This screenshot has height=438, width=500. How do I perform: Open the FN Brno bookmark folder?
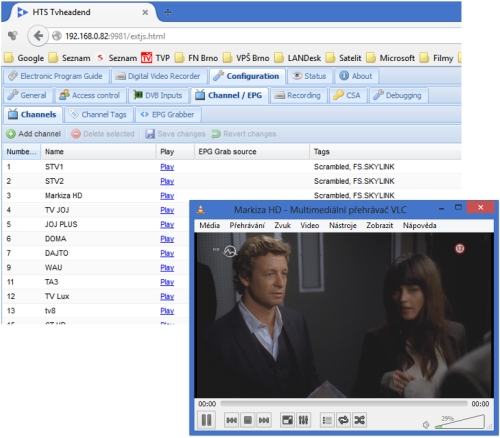click(x=196, y=58)
